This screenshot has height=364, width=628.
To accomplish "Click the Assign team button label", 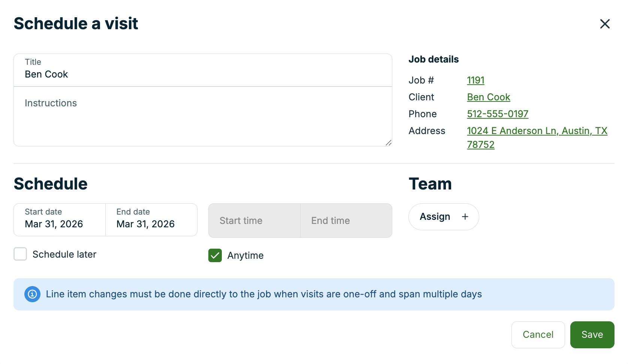I will point(435,217).
